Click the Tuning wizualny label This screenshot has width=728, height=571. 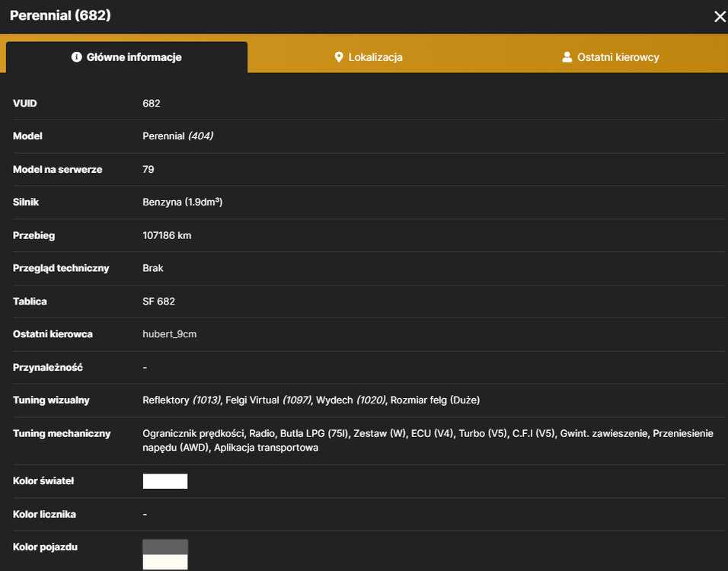tap(51, 400)
